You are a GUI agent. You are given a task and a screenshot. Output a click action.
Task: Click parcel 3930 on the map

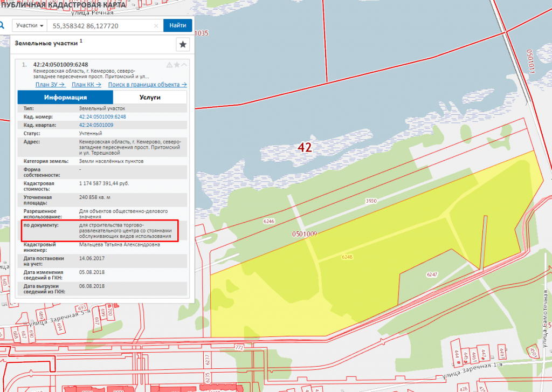370,201
